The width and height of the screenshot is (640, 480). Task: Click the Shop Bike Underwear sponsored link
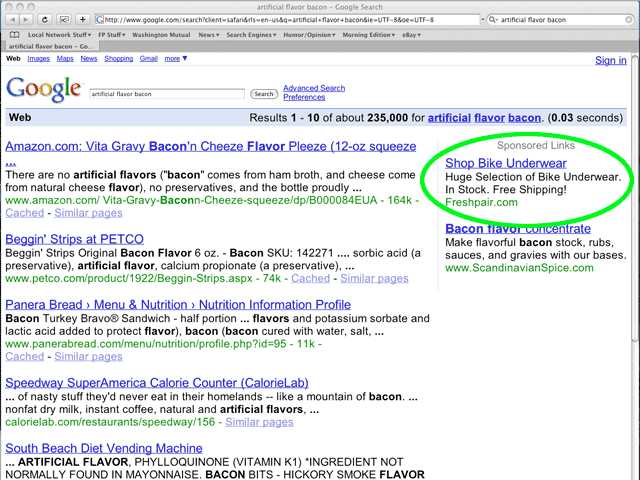[506, 163]
